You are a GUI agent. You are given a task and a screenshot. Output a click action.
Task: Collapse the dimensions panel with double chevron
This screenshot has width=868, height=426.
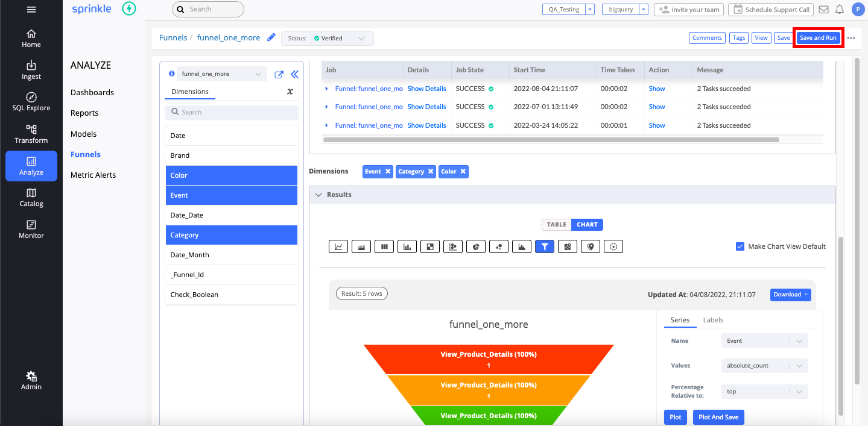[294, 75]
